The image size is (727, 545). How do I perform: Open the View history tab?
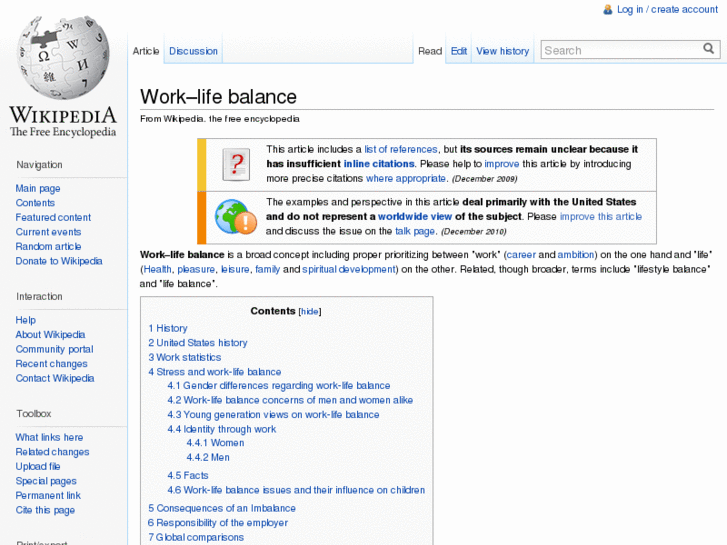coord(503,51)
